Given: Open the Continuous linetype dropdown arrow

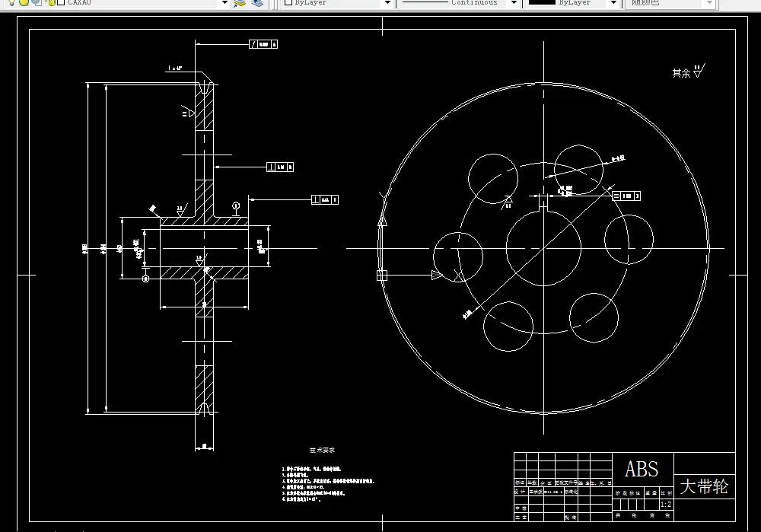Looking at the screenshot, I should 514,3.
